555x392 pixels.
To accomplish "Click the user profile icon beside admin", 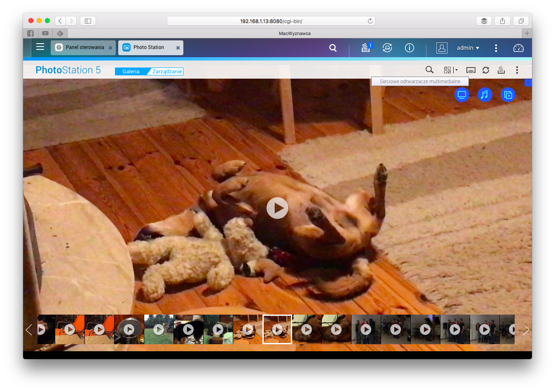I will [x=442, y=48].
